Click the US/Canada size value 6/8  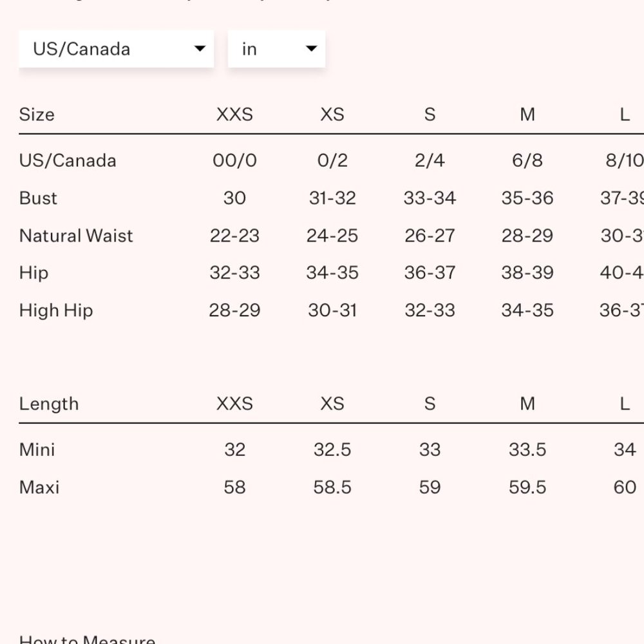pyautogui.click(x=527, y=160)
